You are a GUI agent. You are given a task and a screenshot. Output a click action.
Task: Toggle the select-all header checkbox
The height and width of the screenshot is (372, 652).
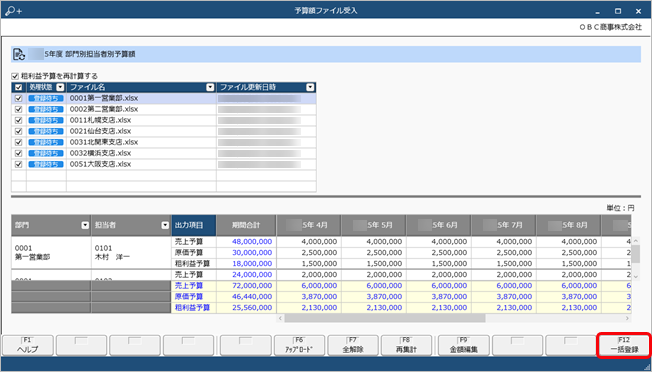coord(18,87)
